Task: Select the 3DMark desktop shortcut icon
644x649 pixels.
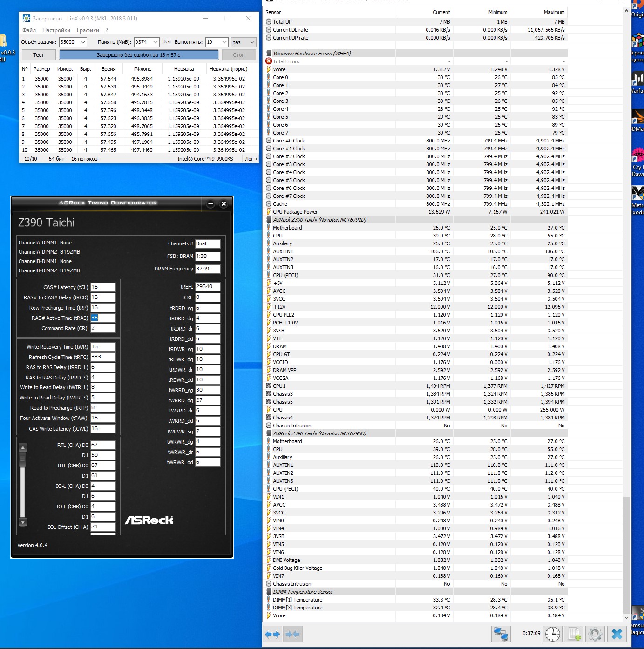Action: (637, 117)
